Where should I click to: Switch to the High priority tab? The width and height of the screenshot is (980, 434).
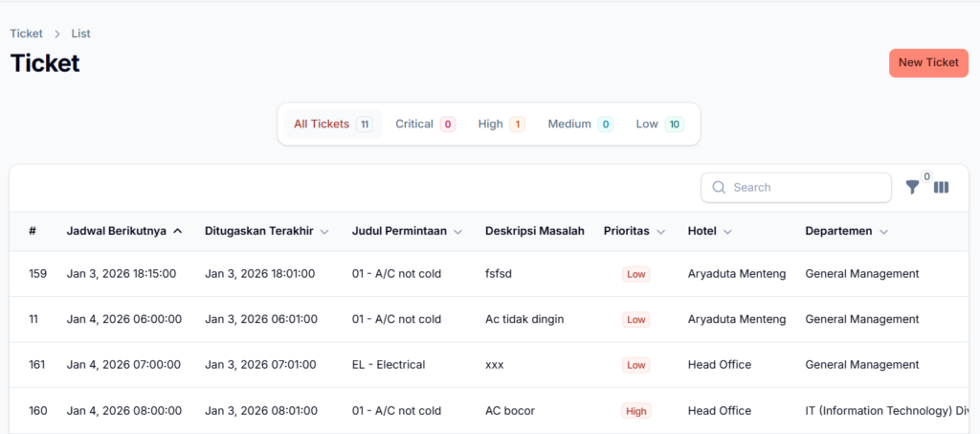point(501,124)
